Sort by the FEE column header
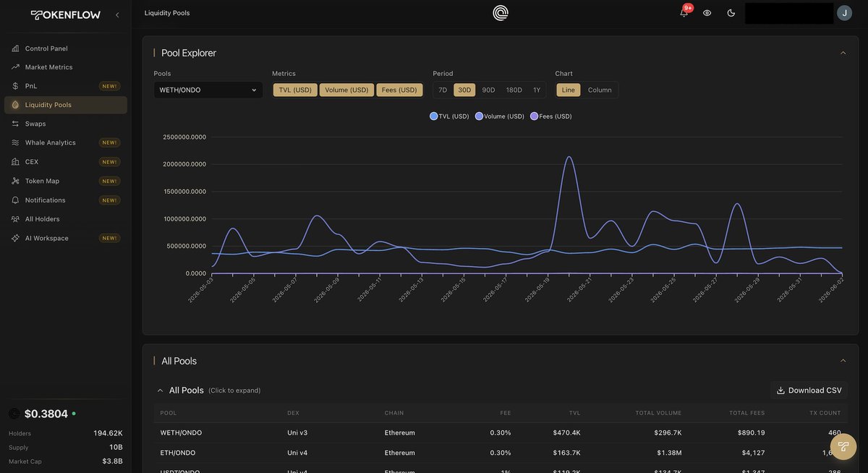This screenshot has width=868, height=473. pyautogui.click(x=506, y=413)
